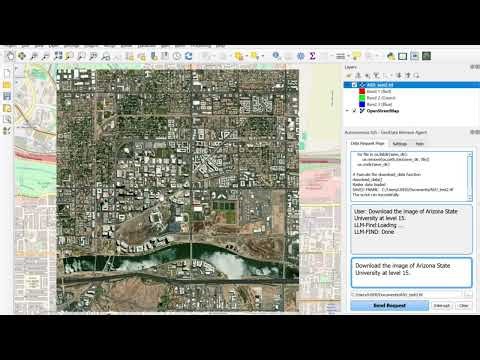The height and width of the screenshot is (360, 480).
Task: Click the Send Request button
Action: 389,305
